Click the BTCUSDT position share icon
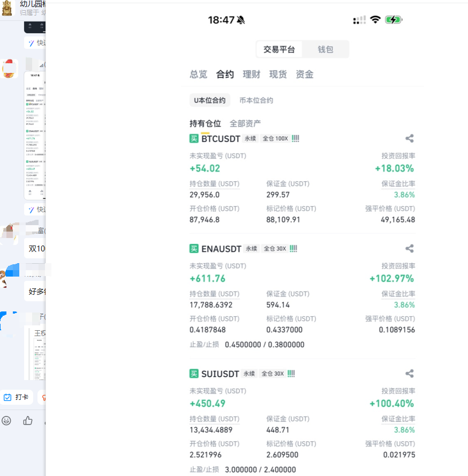This screenshot has width=468, height=476. pos(410,138)
